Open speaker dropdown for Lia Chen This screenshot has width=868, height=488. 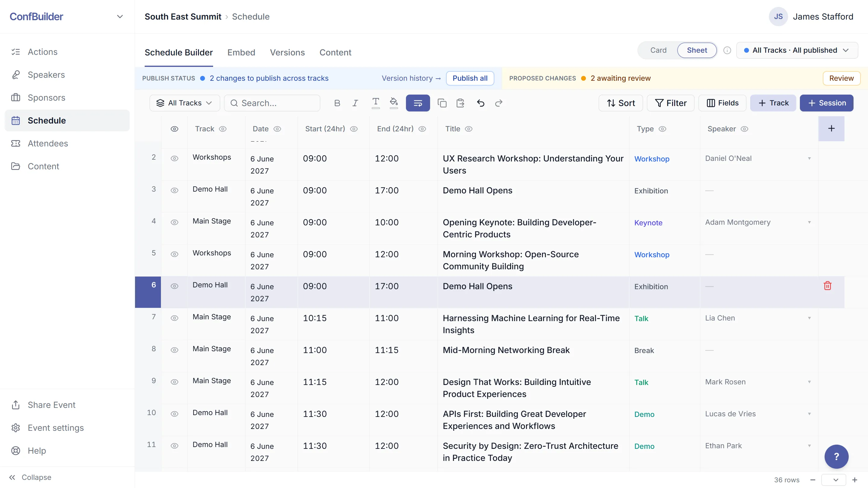pos(809,318)
